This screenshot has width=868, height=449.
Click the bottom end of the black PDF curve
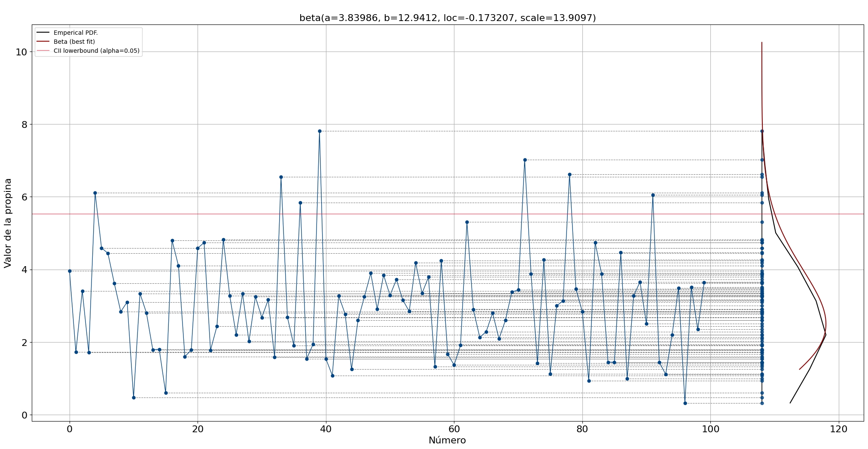tap(790, 403)
